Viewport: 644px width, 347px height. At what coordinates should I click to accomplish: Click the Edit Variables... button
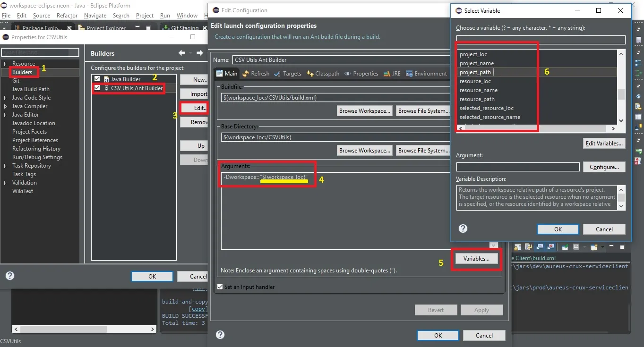point(604,144)
